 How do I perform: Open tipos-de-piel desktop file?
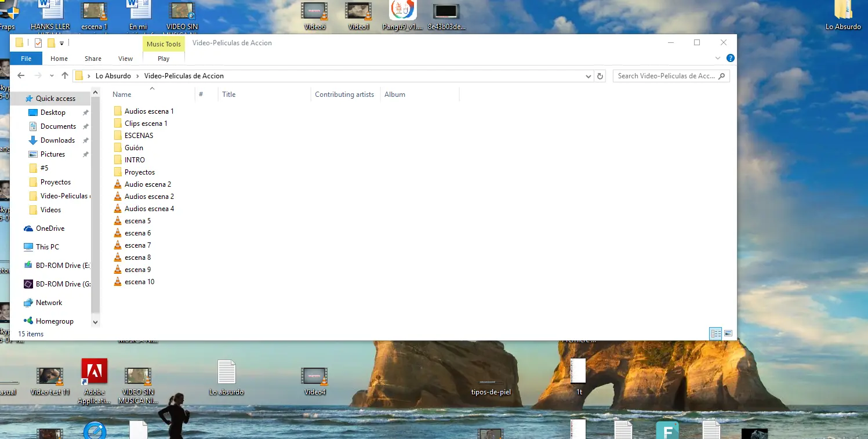pos(491,387)
